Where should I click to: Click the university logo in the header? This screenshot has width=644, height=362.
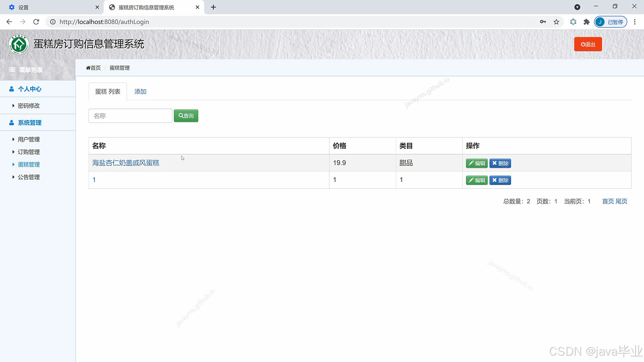click(19, 44)
